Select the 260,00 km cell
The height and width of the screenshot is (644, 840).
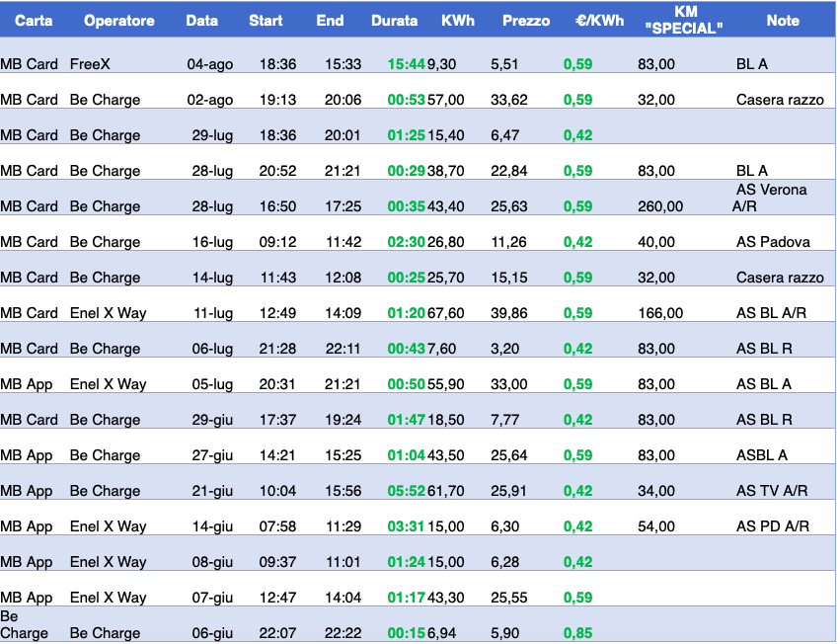point(660,206)
